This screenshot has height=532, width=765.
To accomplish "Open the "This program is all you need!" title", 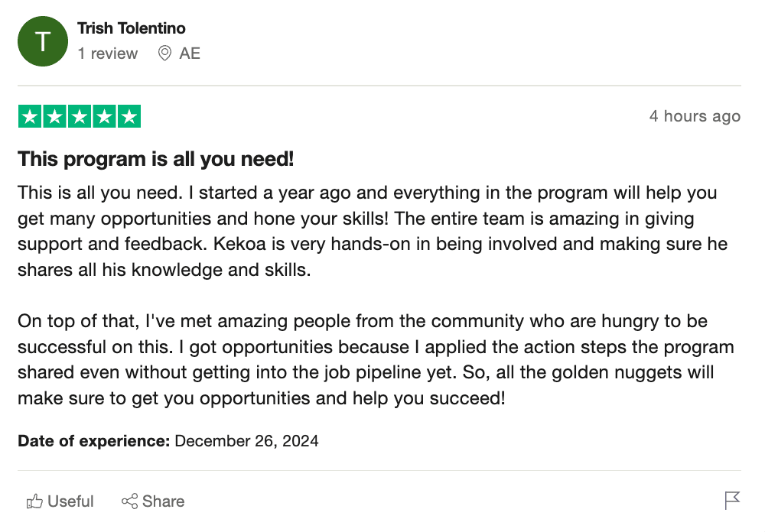I will click(x=156, y=159).
